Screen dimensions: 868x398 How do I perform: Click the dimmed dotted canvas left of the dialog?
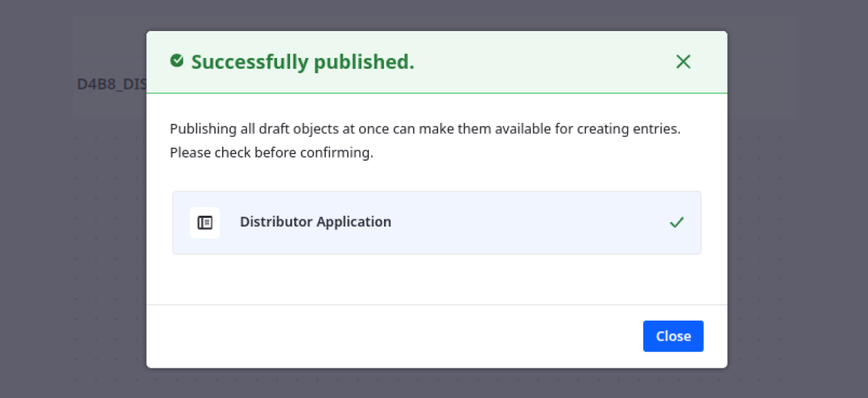(x=72, y=253)
